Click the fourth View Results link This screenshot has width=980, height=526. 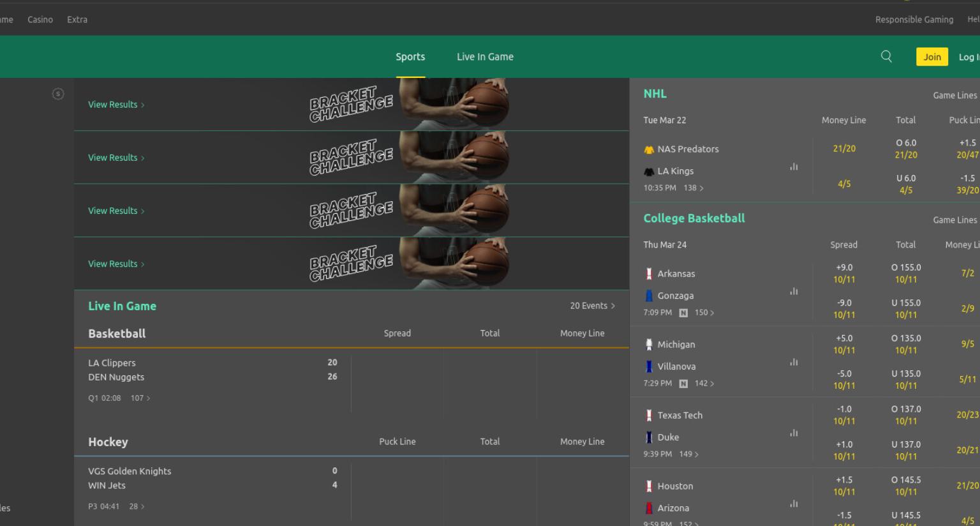(116, 264)
